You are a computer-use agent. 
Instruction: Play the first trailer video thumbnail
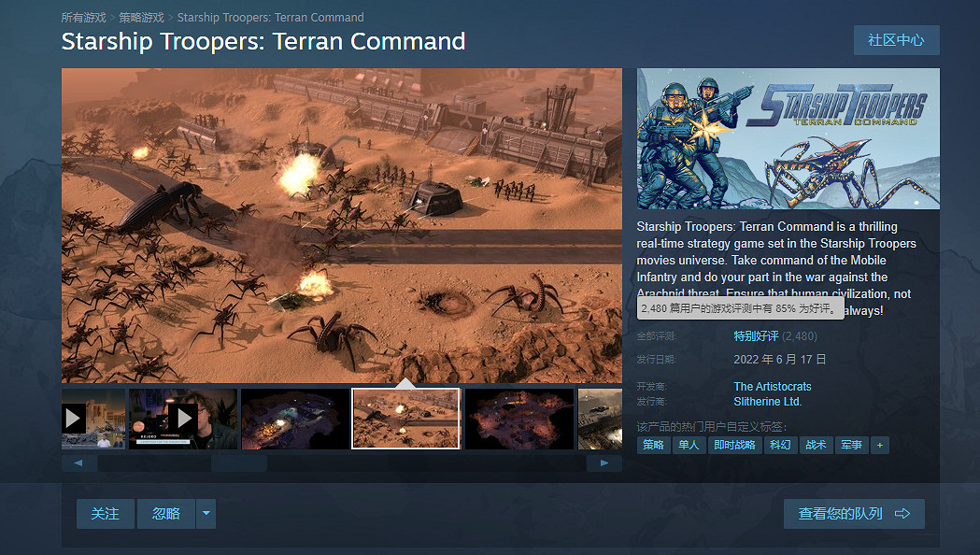click(93, 419)
